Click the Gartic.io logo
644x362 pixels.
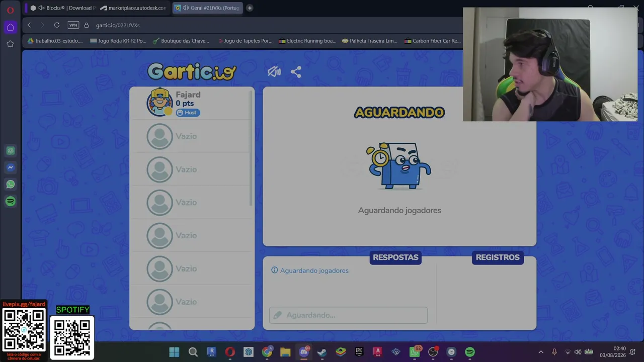[192, 72]
